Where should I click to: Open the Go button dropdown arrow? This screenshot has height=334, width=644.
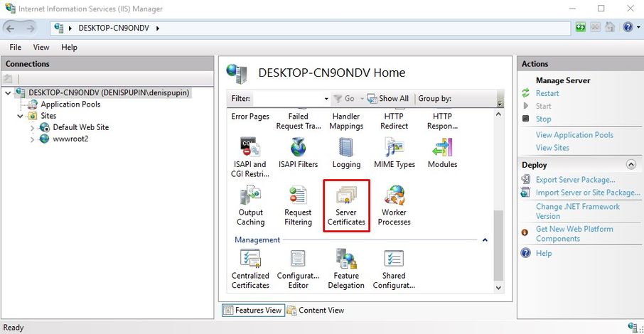click(x=362, y=99)
